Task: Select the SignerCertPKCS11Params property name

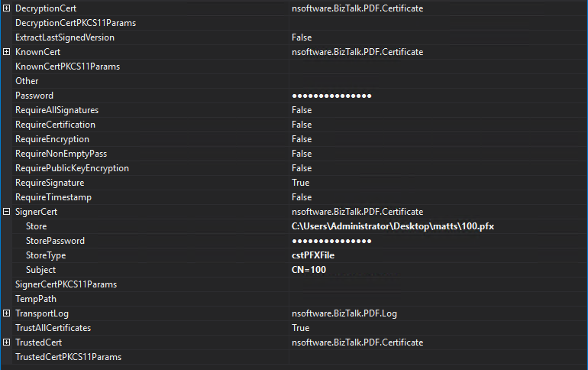Action: tap(66, 284)
